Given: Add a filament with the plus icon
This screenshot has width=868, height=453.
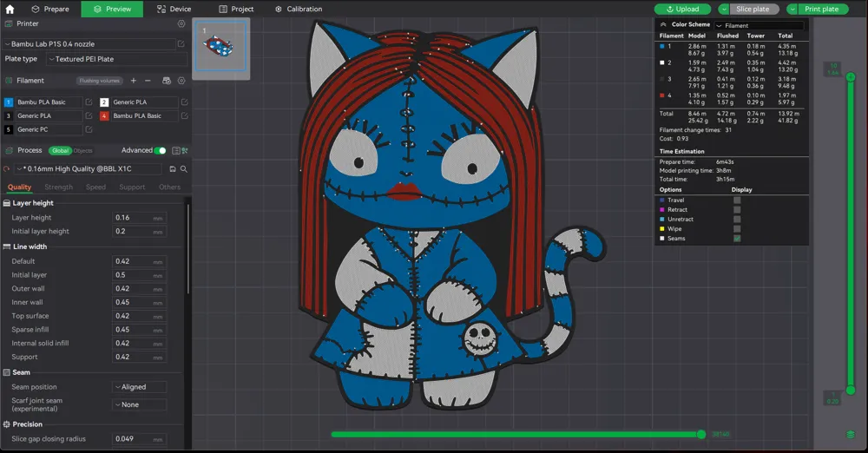Looking at the screenshot, I should [x=134, y=81].
